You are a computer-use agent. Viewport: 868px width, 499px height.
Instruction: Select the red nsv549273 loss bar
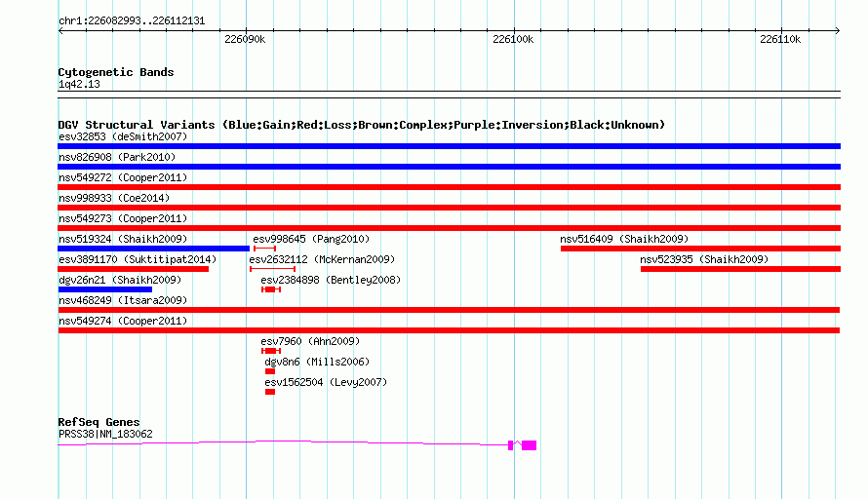point(449,228)
